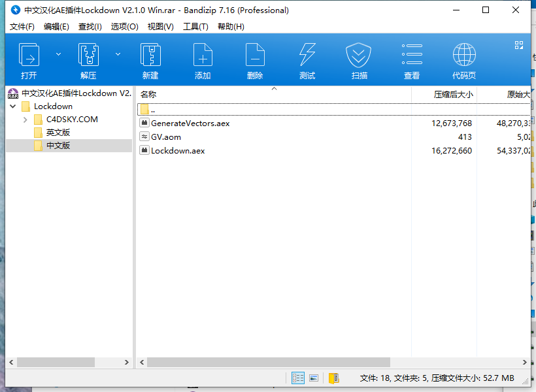536x392 pixels.
Task: Select the parent folder '..' row
Action: pyautogui.click(x=333, y=110)
